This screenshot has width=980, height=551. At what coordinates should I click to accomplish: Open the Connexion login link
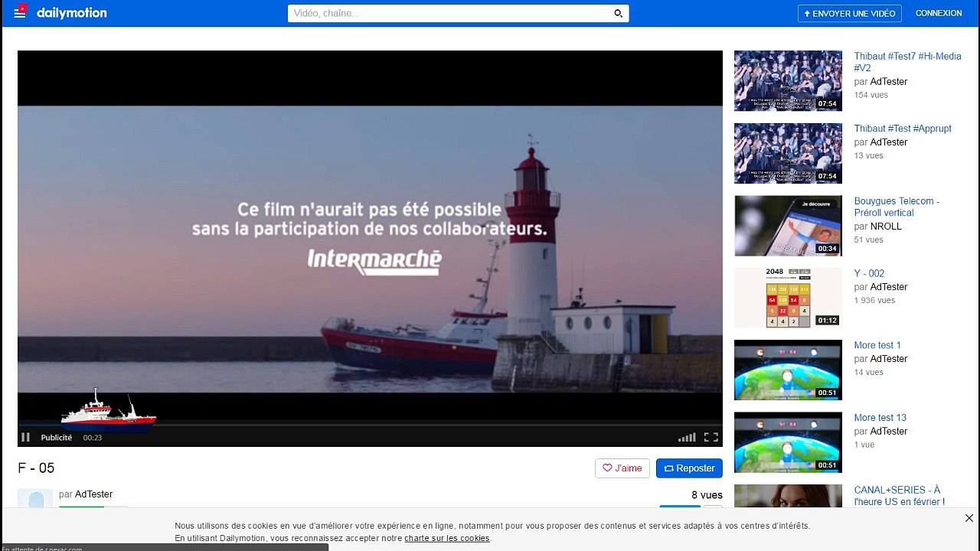point(939,13)
